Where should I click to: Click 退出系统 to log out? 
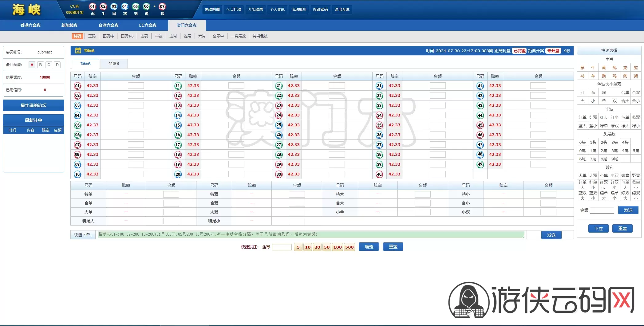coord(342,10)
